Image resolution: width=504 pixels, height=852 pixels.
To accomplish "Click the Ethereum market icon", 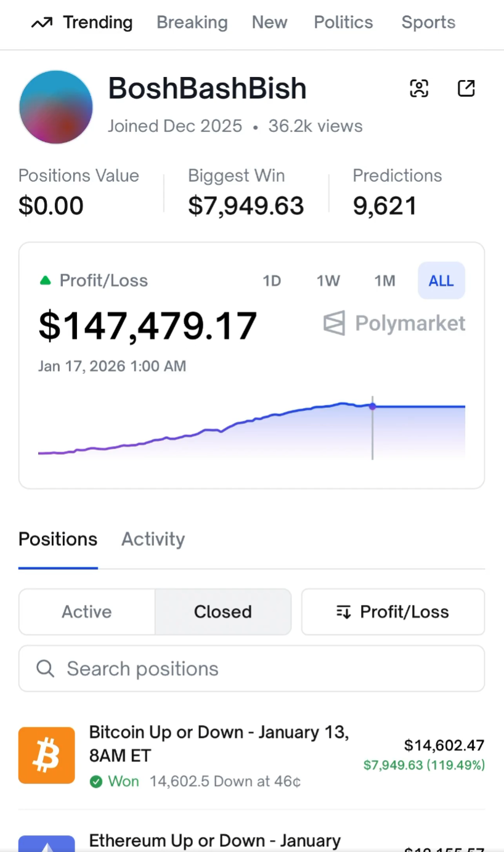I will [x=47, y=843].
